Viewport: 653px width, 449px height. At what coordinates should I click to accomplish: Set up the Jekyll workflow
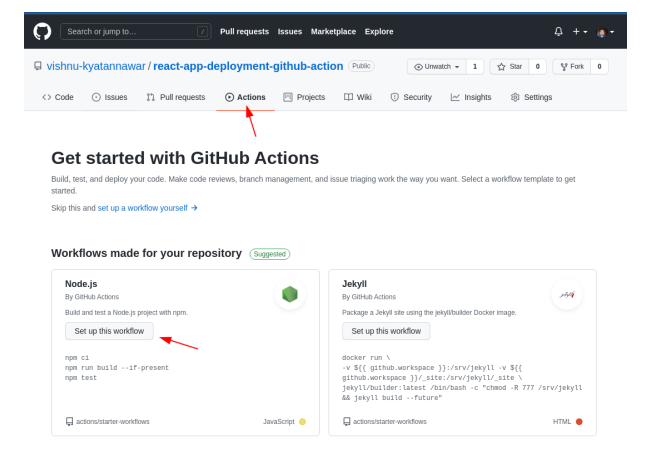pos(385,331)
